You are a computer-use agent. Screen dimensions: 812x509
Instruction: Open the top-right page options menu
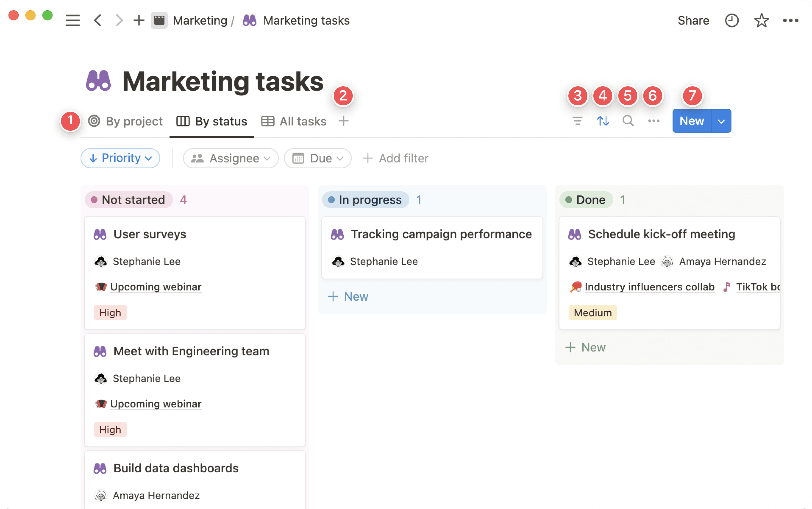coord(790,21)
